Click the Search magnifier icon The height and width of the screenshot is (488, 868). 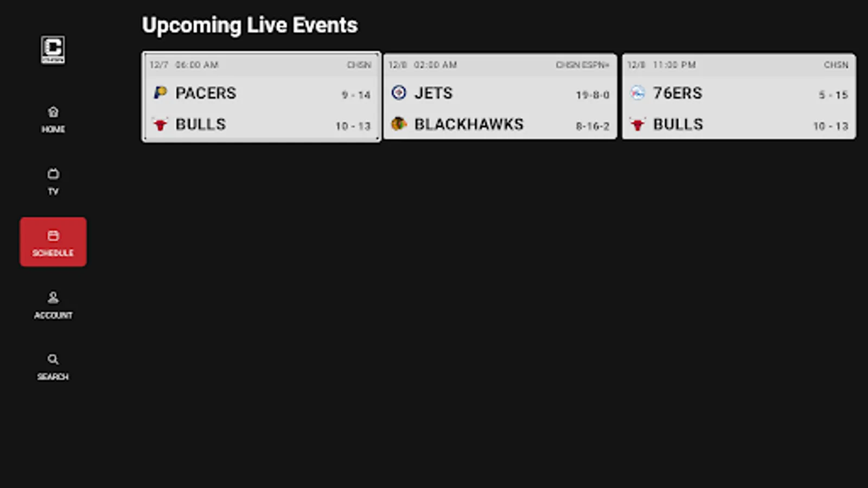coord(53,359)
